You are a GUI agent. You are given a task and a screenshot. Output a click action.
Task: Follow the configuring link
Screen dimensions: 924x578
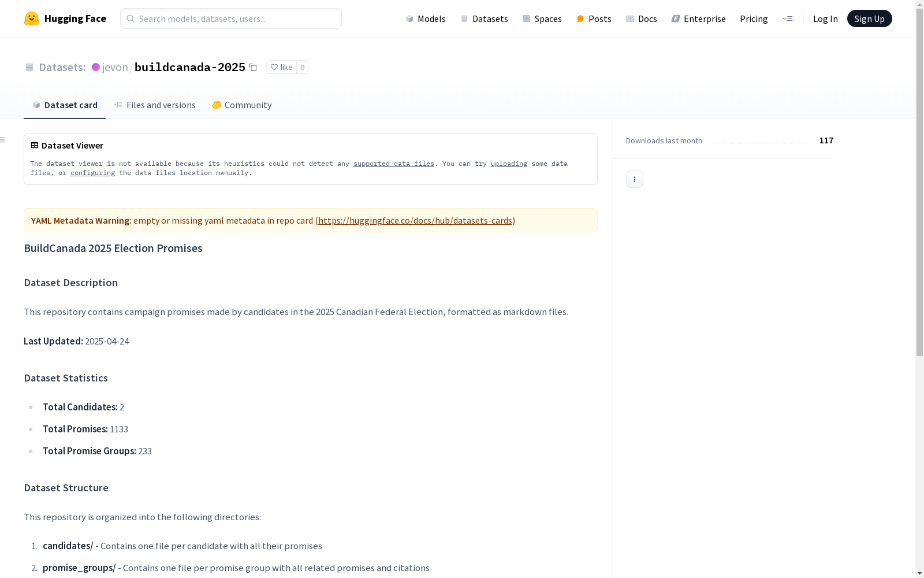[92, 173]
